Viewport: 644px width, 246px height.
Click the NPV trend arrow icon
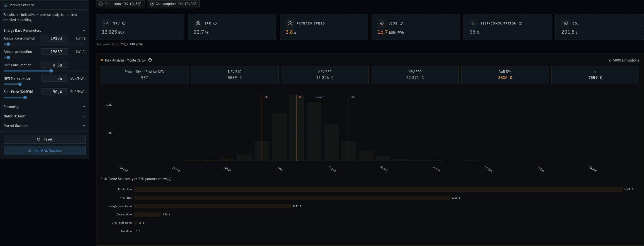point(106,23)
